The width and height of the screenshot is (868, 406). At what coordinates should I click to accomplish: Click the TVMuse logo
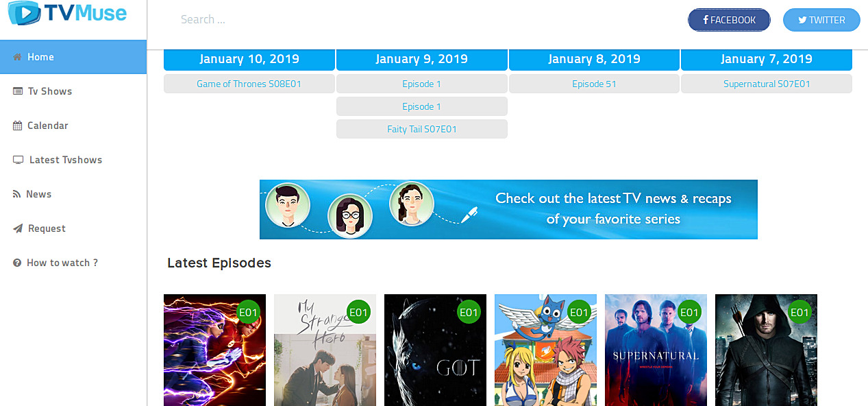pos(67,13)
